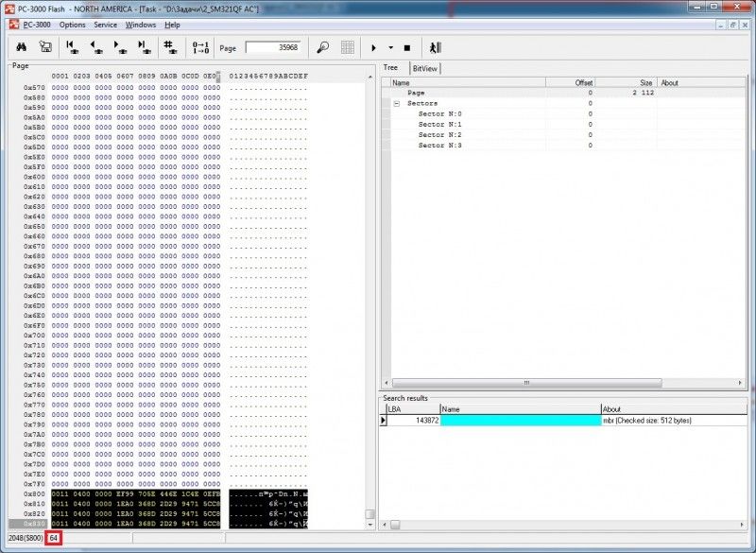This screenshot has height=553, width=756.
Task: Click the tree panel scroll left arrow
Action: pyautogui.click(x=386, y=383)
